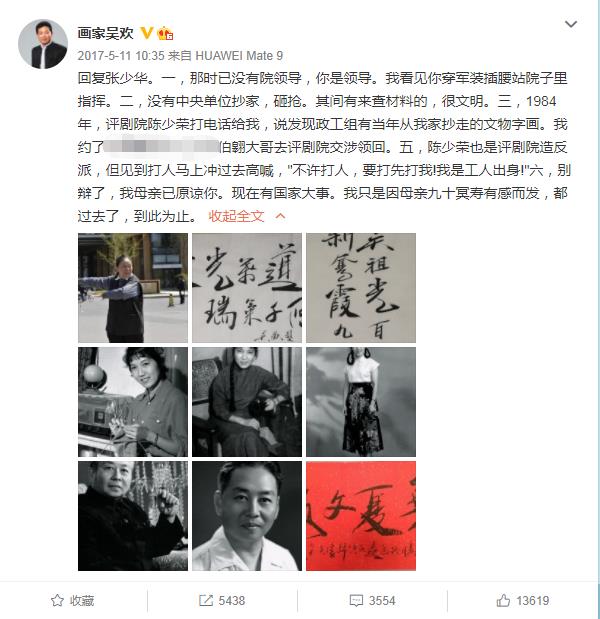Viewport: 600px width, 619px height.
Task: Click the crown membership badge icon
Action: click(165, 33)
